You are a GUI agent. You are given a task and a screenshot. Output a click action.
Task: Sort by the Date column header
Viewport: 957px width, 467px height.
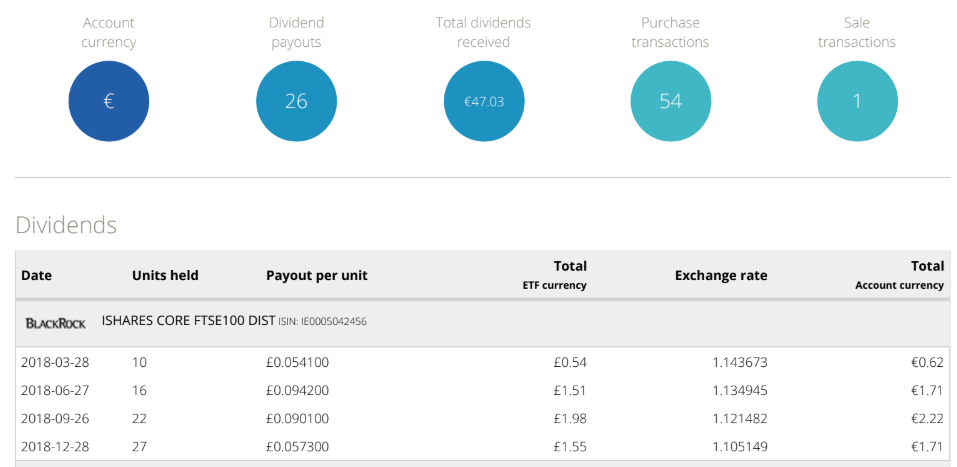37,276
